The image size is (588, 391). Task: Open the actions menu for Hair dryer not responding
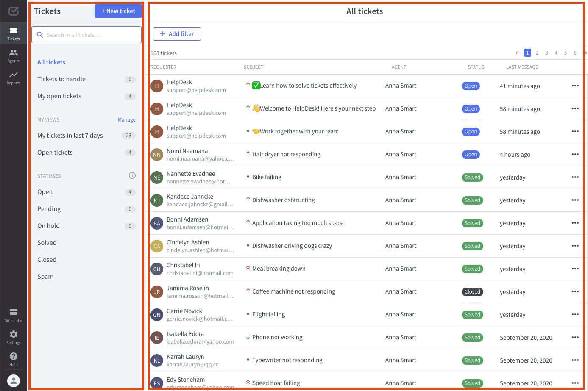pos(575,154)
